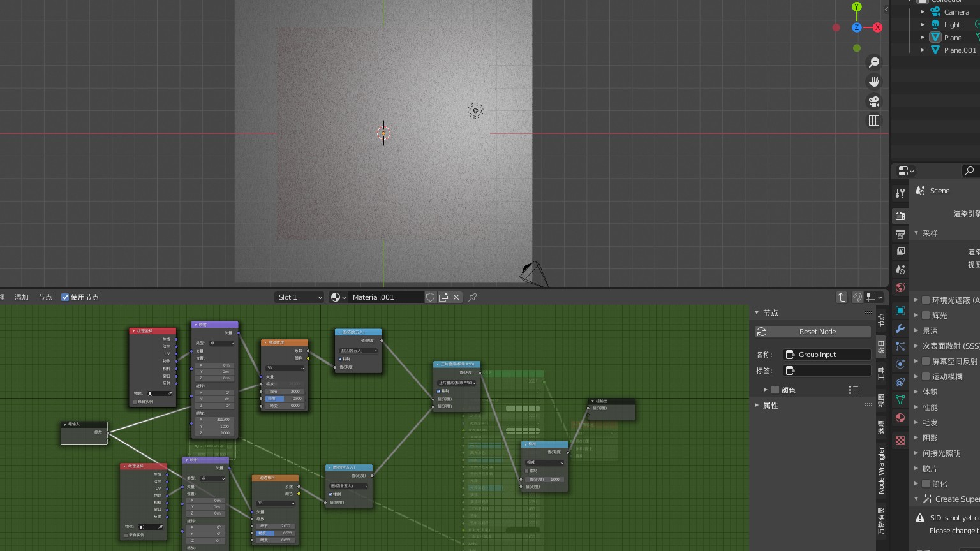This screenshot has height=551, width=980.
Task: Expand the Camera item in outliner
Action: (x=923, y=12)
